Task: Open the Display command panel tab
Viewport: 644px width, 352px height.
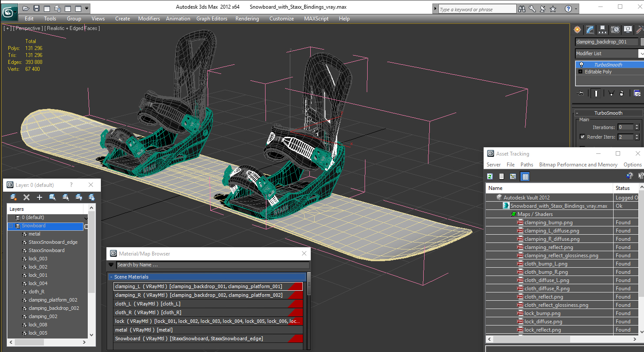Action: (627, 30)
